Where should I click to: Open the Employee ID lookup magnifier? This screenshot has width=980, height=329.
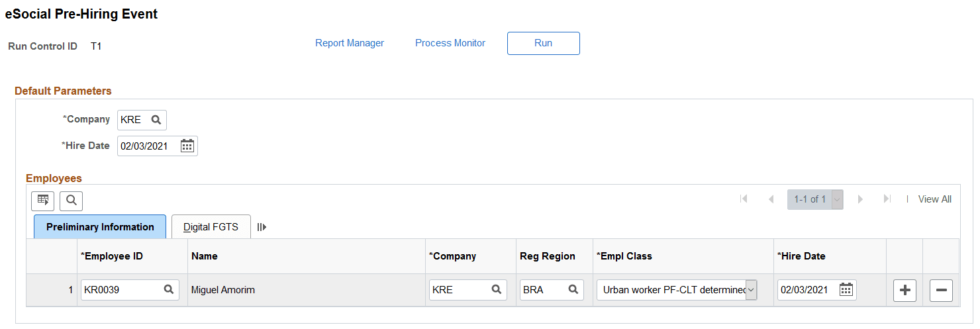(169, 289)
